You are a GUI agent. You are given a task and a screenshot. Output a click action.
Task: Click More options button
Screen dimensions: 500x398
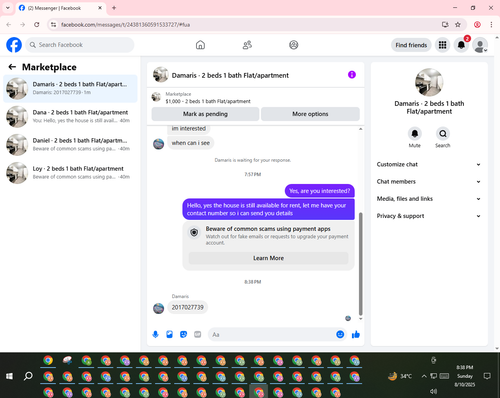click(x=310, y=114)
